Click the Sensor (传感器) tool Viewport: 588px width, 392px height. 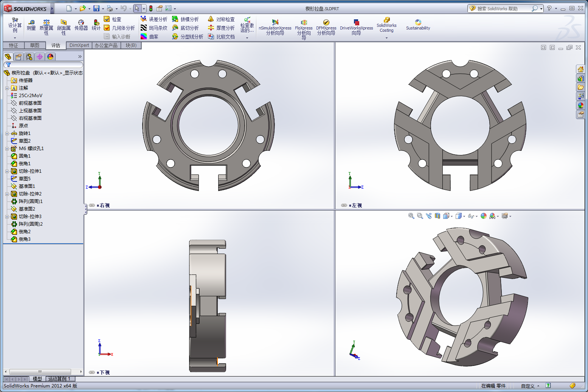[81, 25]
